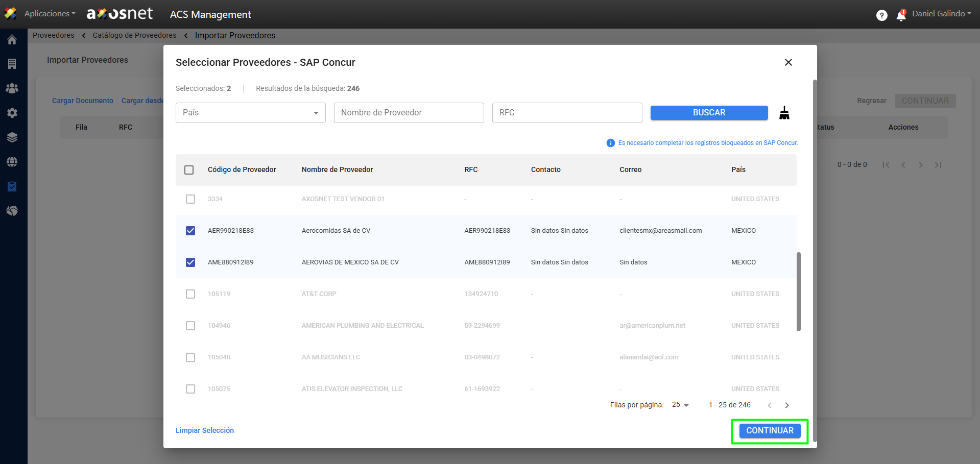Open the globe icon in sidebar
This screenshot has width=980, height=464.
(x=12, y=162)
